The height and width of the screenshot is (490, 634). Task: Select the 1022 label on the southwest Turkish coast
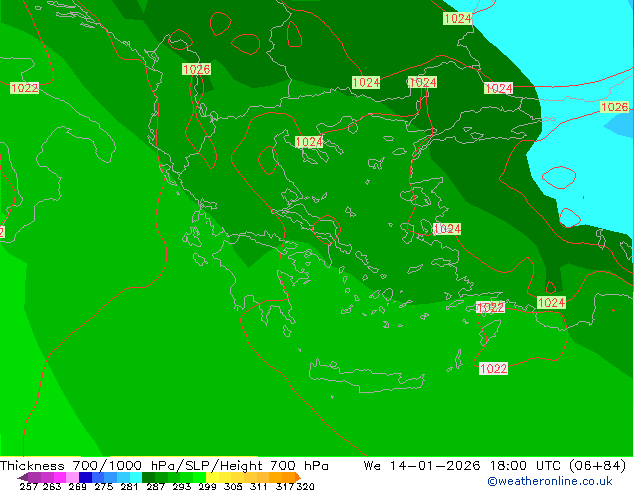(x=490, y=307)
